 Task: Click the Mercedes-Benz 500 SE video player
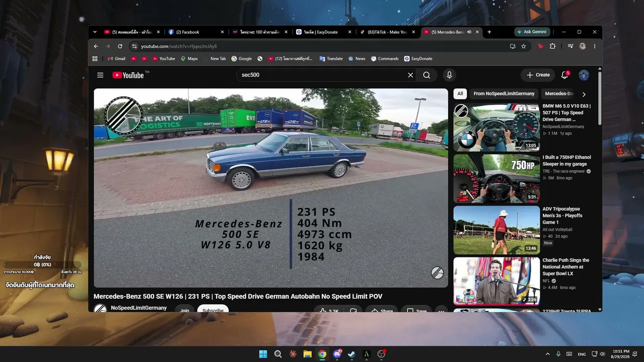[271, 188]
